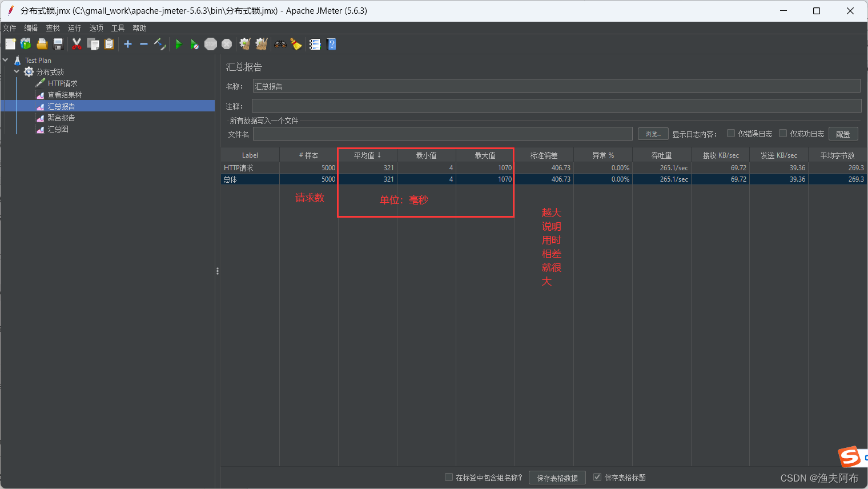Screen dimensions: 868x489
Task: Click the New test plan icon
Action: tap(10, 44)
